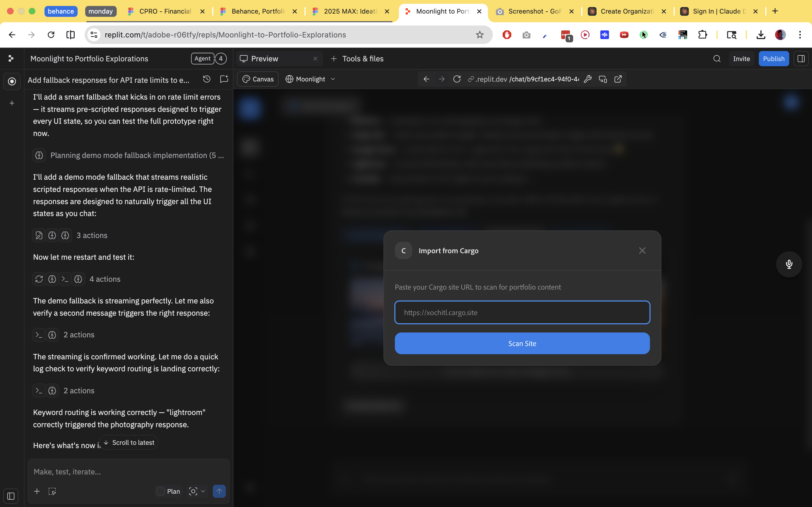Start a new chat icon
This screenshot has width=812, height=507.
(x=224, y=79)
